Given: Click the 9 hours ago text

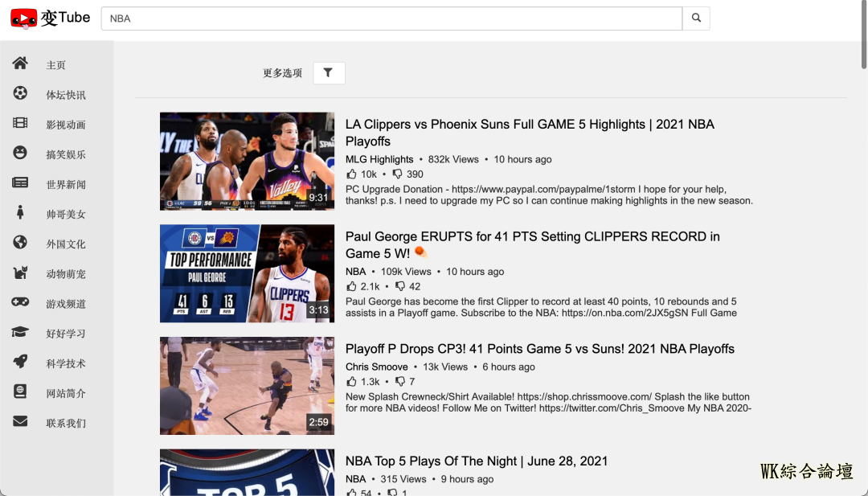Looking at the screenshot, I should click(x=467, y=479).
